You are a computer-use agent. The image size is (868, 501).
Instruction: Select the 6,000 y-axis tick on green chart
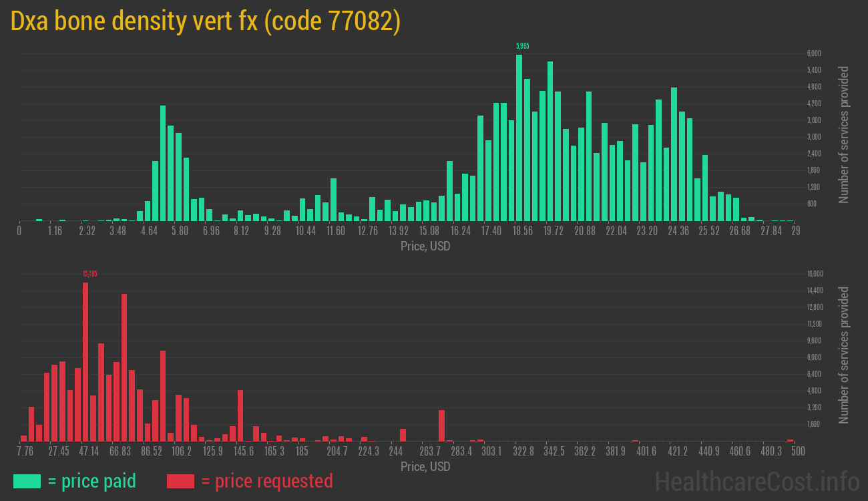(814, 53)
